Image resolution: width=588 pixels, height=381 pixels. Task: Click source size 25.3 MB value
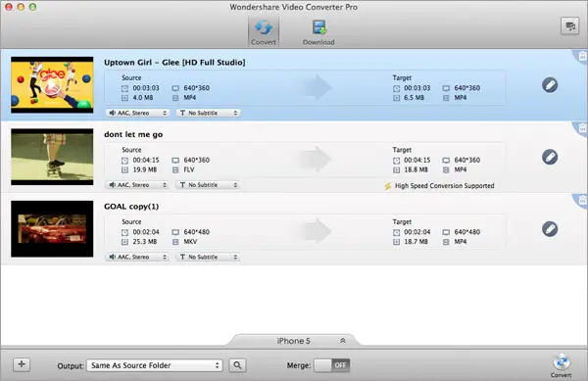tap(145, 242)
